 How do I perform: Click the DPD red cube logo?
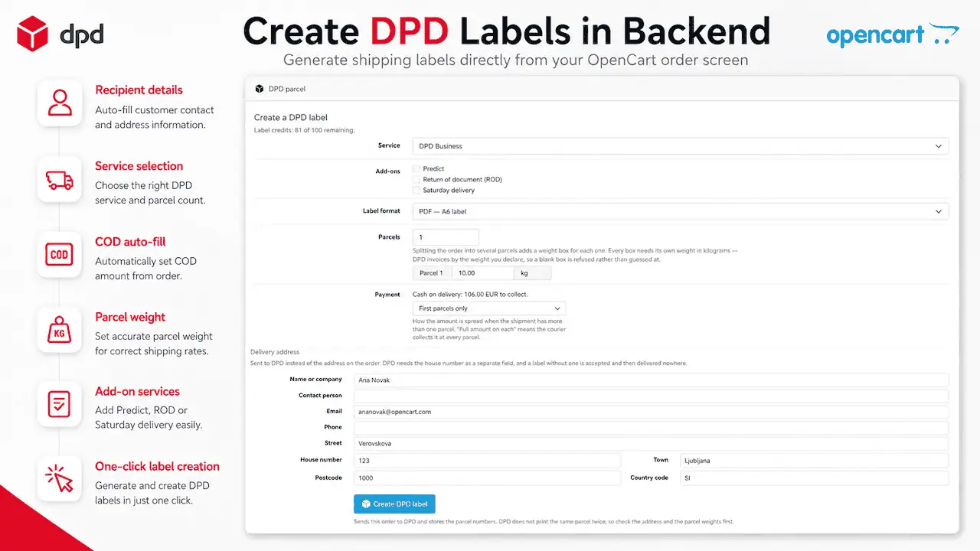point(33,34)
